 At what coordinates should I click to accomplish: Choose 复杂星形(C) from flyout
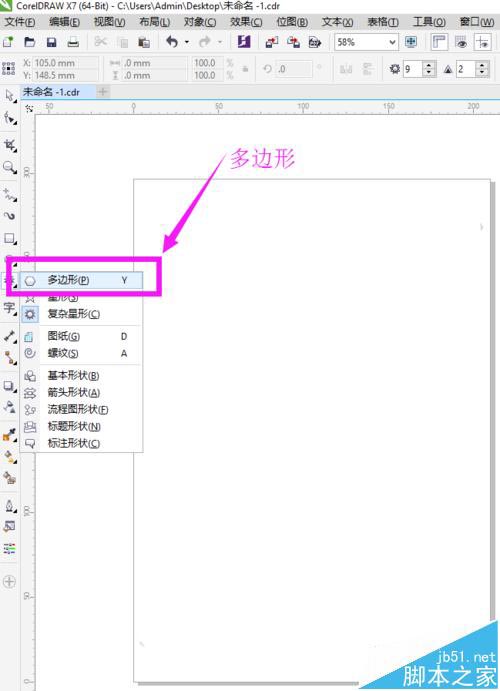pos(82,314)
